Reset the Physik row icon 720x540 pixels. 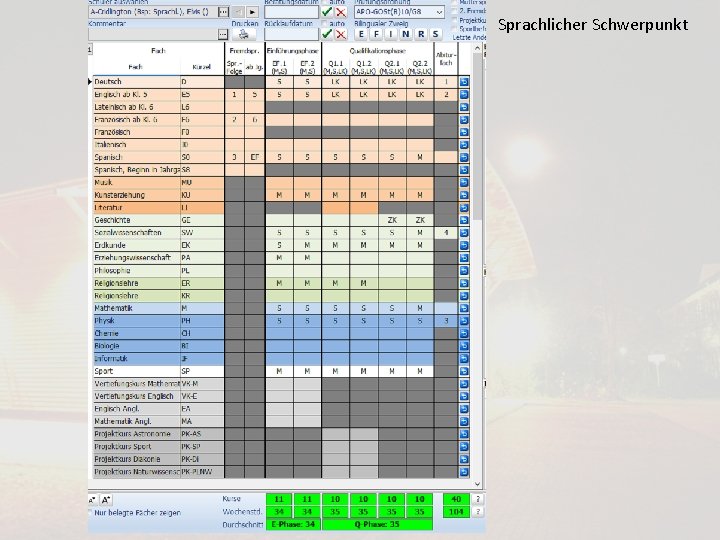coord(464,321)
